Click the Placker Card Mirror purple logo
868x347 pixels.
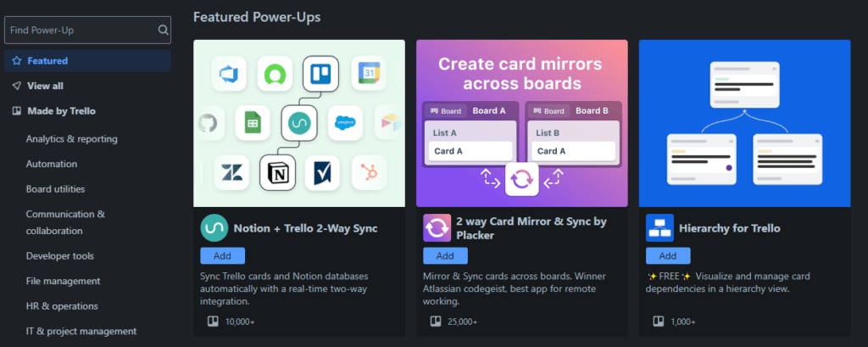[437, 228]
